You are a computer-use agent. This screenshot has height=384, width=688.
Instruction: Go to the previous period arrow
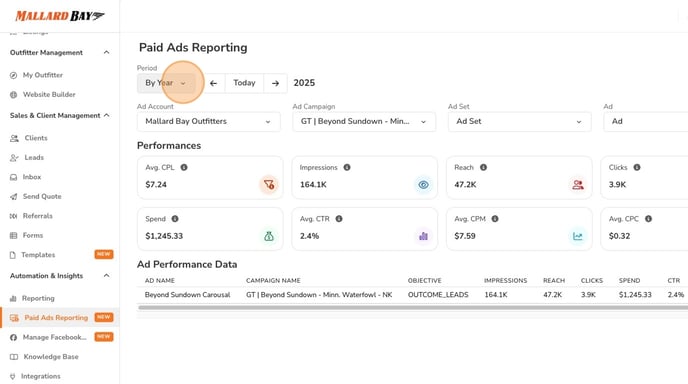click(213, 83)
